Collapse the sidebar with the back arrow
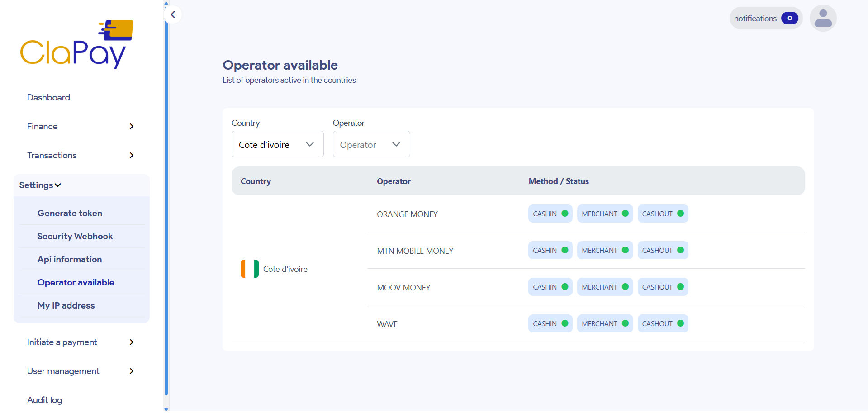Image resolution: width=868 pixels, height=413 pixels. (173, 14)
